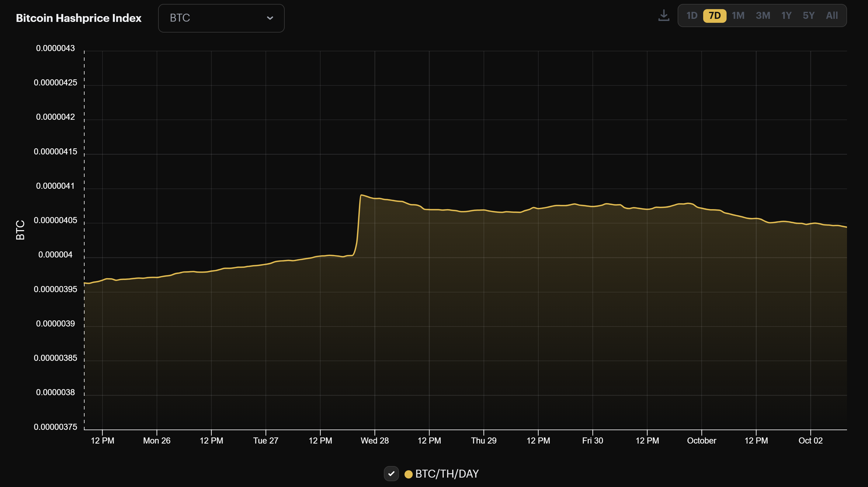Click the yellow BTC/TH/DAY legend dot

pos(408,474)
